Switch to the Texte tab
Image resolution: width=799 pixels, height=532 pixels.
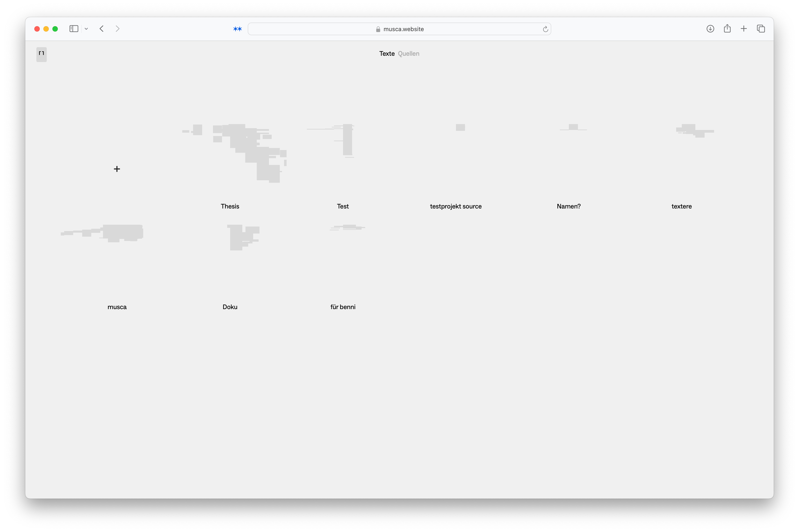pos(387,54)
